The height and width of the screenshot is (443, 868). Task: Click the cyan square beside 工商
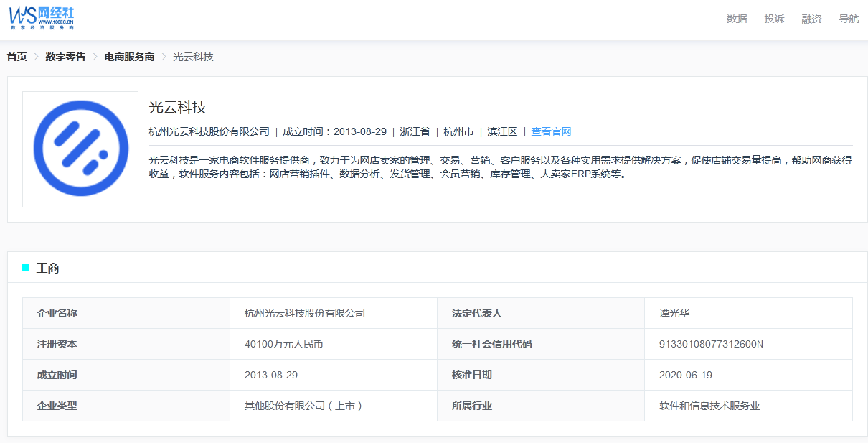(26, 268)
